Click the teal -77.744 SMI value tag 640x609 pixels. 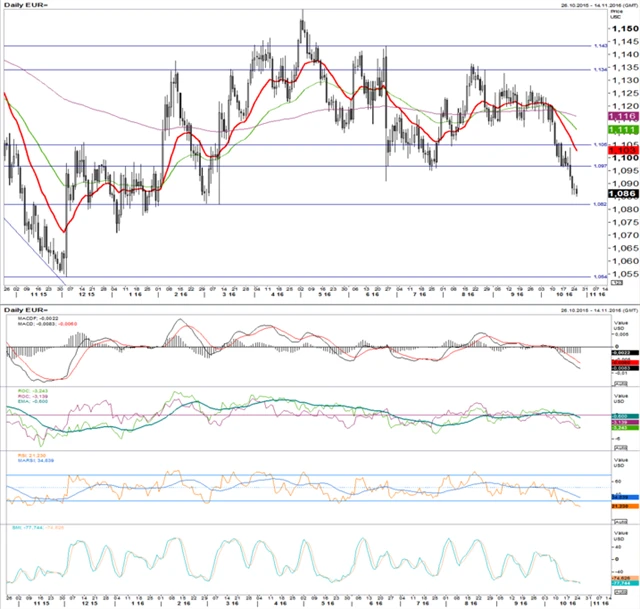coord(625,583)
